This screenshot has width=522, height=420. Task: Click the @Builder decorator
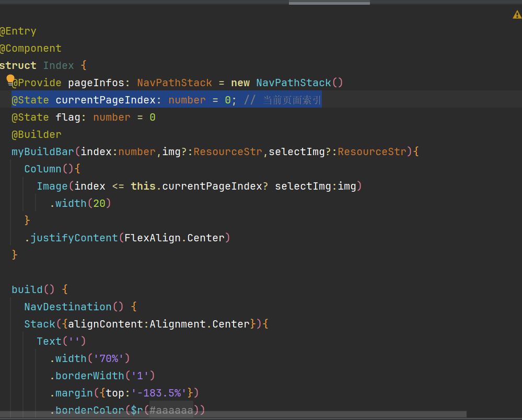tap(37, 135)
